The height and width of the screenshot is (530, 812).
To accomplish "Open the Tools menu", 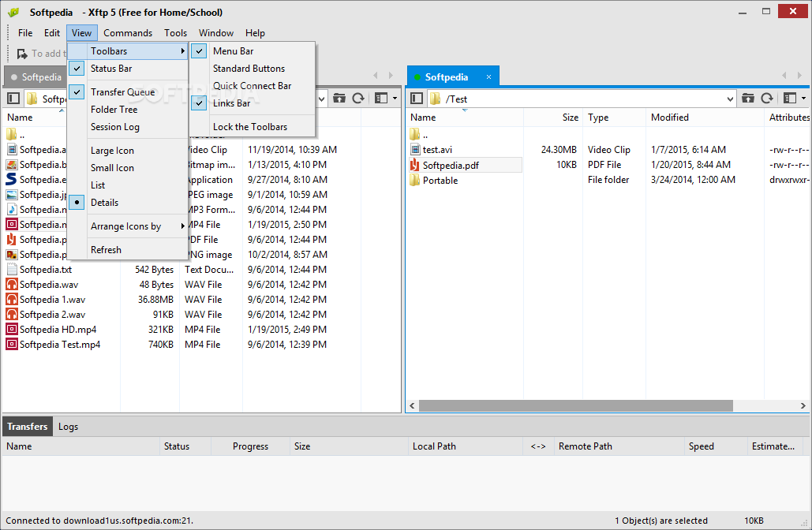I will click(175, 32).
